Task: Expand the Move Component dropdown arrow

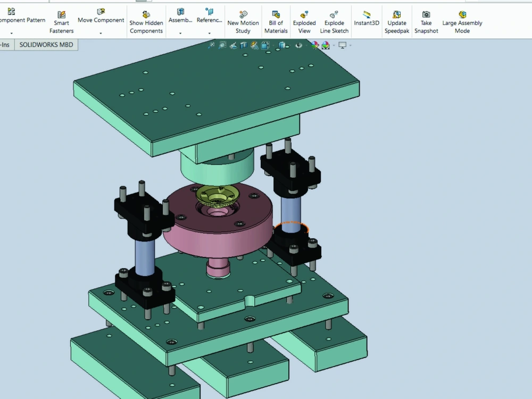Action: [101, 33]
